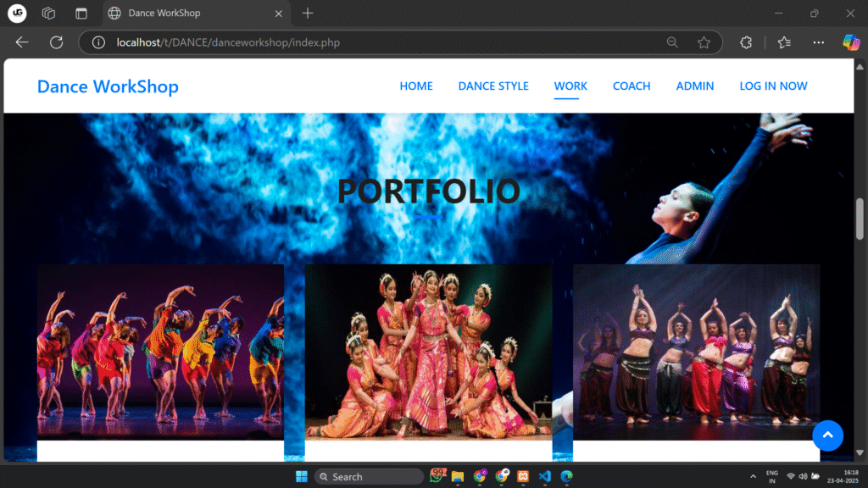Open the COACH nav link
The height and width of the screenshot is (488, 868).
coord(631,86)
